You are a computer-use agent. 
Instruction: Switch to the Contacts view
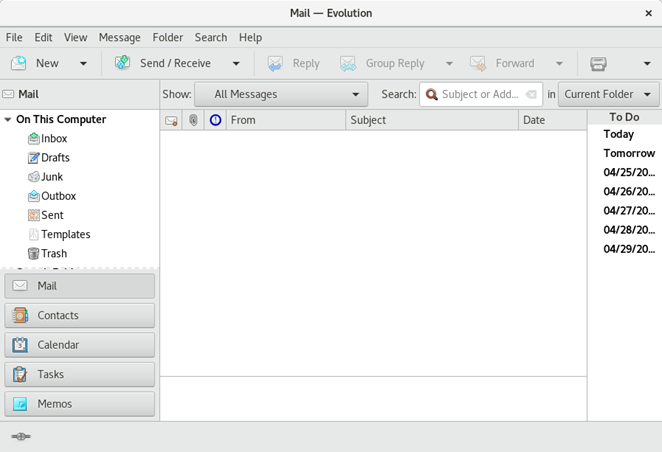(79, 315)
